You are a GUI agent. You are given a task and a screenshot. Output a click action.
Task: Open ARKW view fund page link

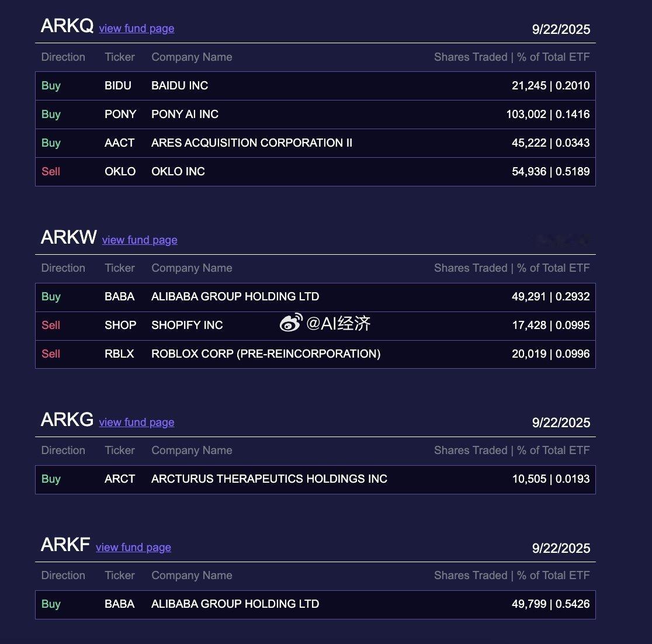point(140,240)
